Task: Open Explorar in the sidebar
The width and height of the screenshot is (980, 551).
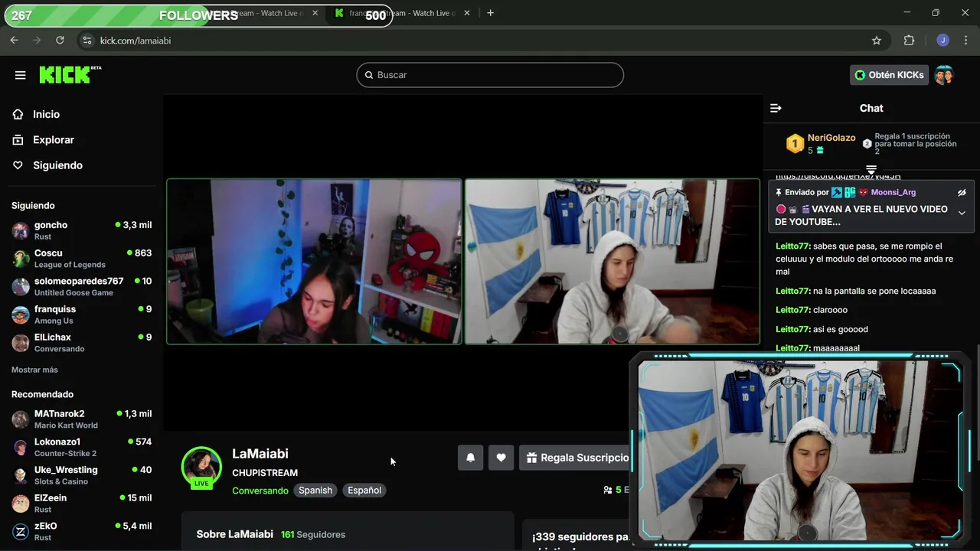Action: point(53,140)
